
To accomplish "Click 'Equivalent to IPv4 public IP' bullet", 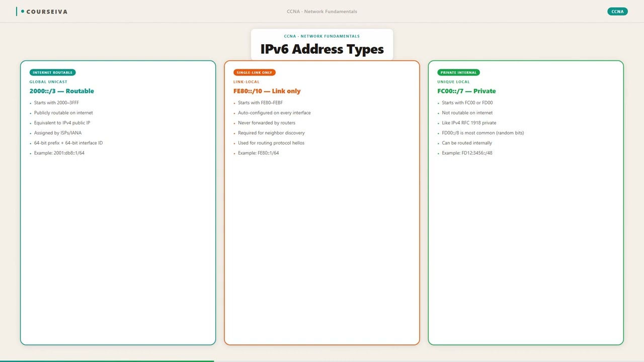I will coord(62,123).
